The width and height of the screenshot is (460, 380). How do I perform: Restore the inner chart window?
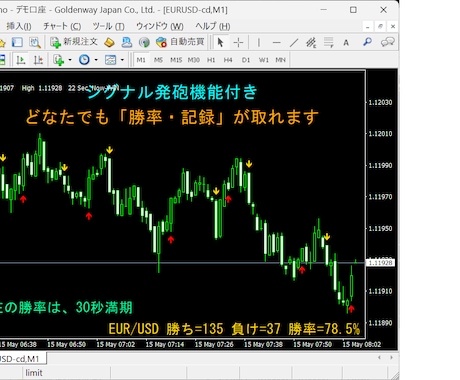pos(380,26)
